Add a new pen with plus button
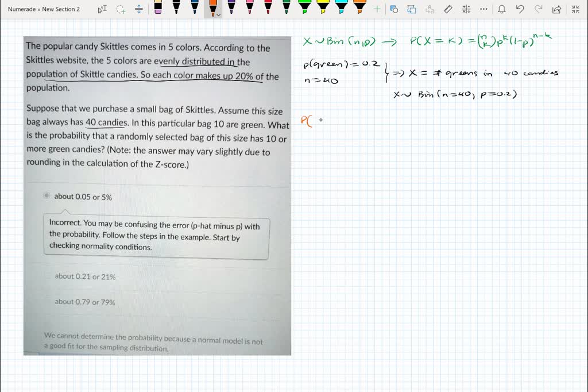Viewport: 588px width, 392px height. pyautogui.click(x=377, y=9)
